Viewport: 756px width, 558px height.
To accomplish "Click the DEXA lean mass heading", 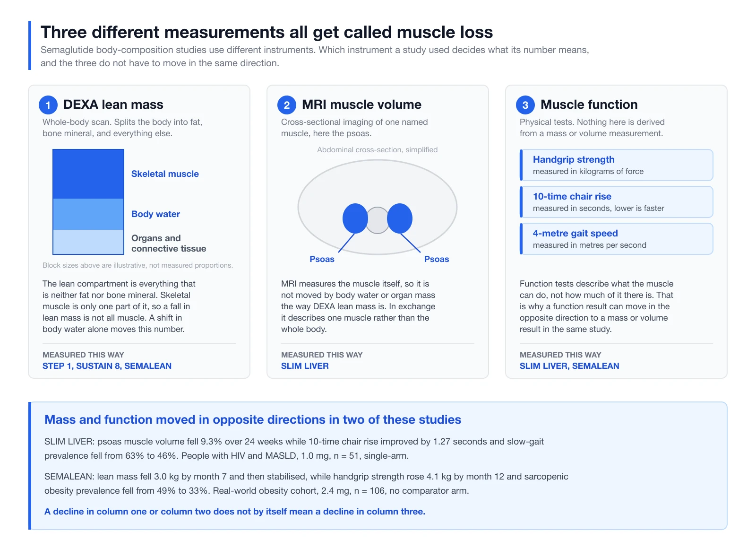I will [x=113, y=105].
